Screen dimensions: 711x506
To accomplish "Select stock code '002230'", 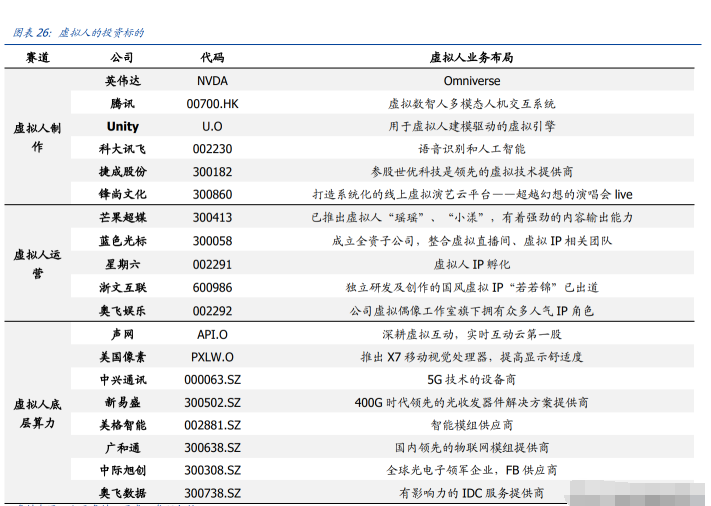I will point(212,149).
